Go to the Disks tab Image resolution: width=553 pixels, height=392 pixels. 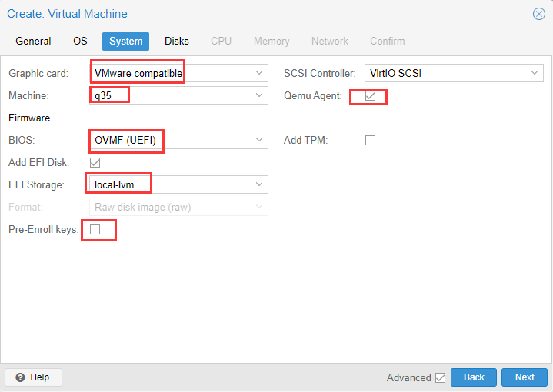(177, 42)
